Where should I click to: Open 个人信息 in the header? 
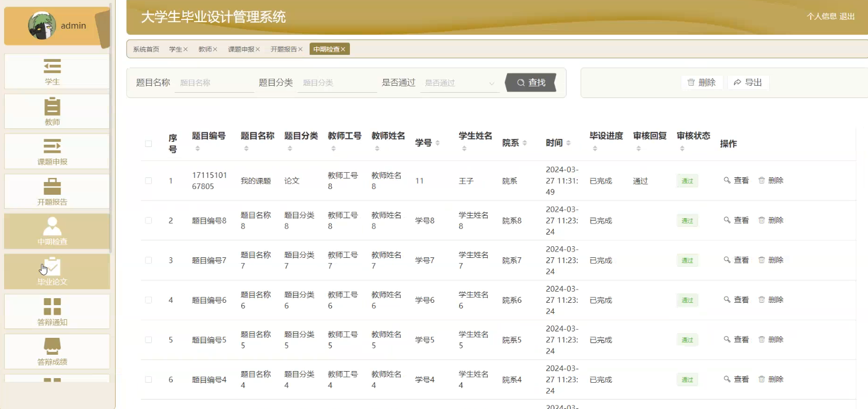click(822, 16)
